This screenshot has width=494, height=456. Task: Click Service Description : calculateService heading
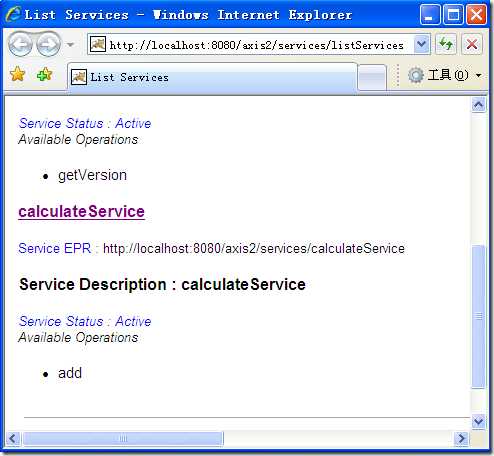point(162,285)
